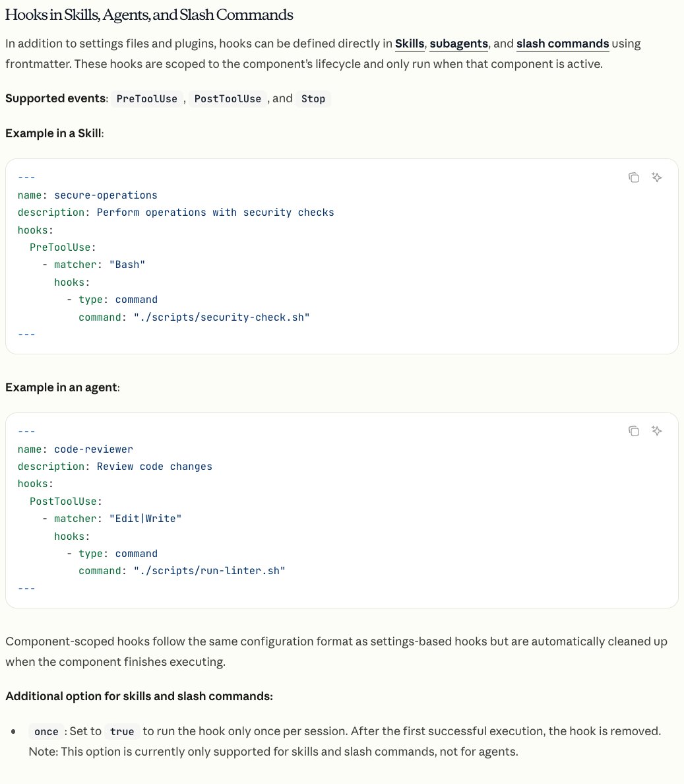Click the 'PreToolUse:' key in Skill code
Viewport: 684px width, 784px height.
tap(63, 247)
